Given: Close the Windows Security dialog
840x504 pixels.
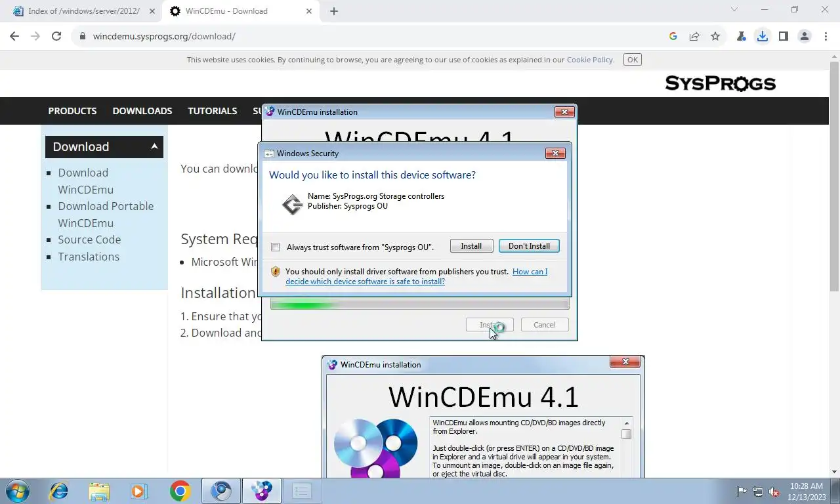Looking at the screenshot, I should (x=555, y=154).
